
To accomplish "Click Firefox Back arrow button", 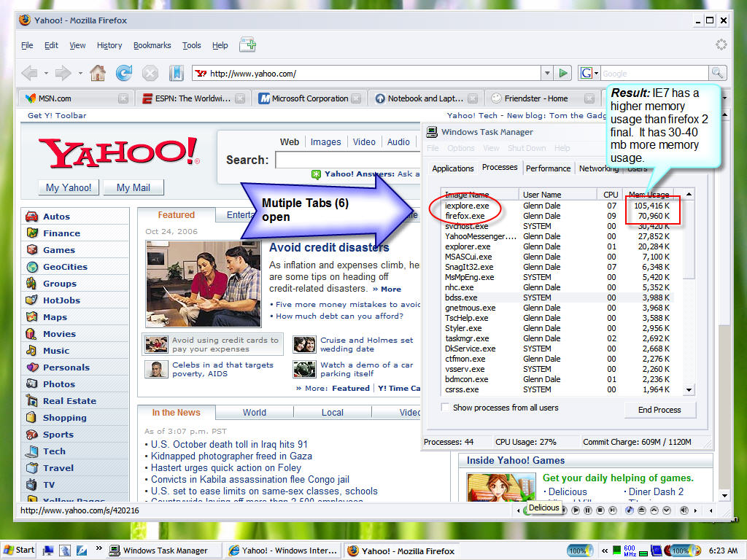I will 29,74.
